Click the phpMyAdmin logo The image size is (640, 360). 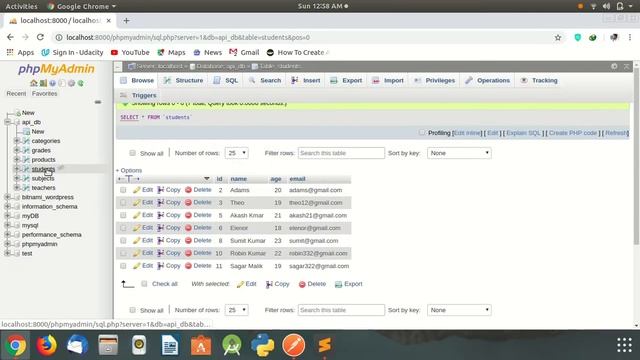point(56,69)
